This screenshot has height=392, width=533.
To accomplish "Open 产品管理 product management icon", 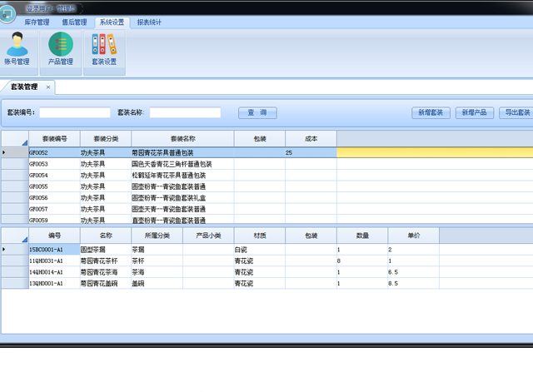I will point(61,47).
